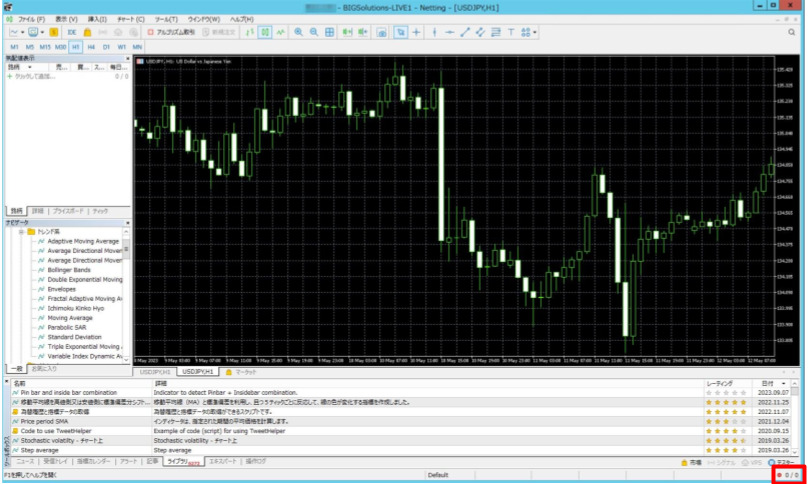Select the text label tool
This screenshot has width=808, height=484.
pos(511,32)
